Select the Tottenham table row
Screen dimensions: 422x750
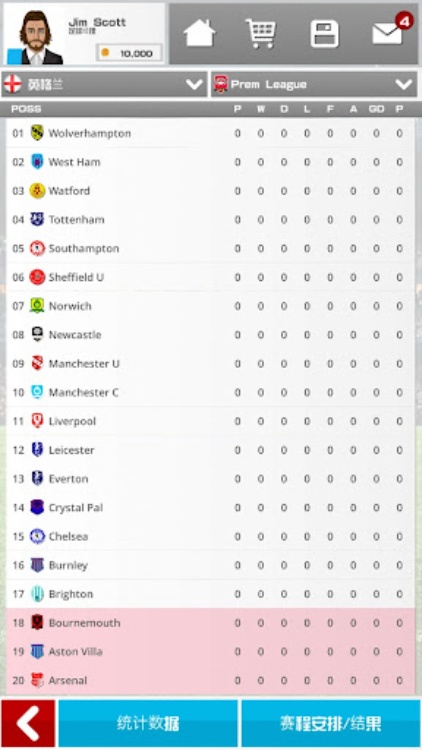click(x=211, y=220)
